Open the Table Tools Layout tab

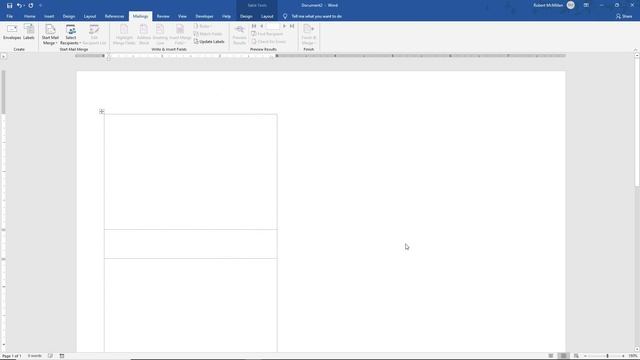[267, 16]
